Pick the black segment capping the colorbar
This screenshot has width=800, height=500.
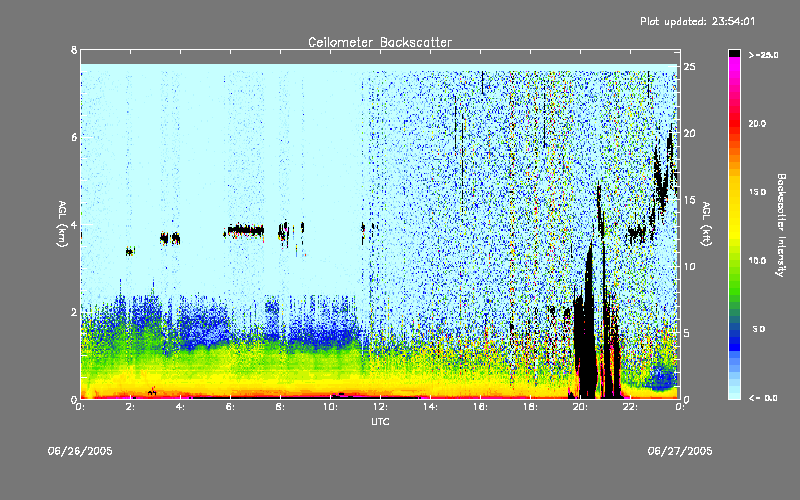coord(734,53)
